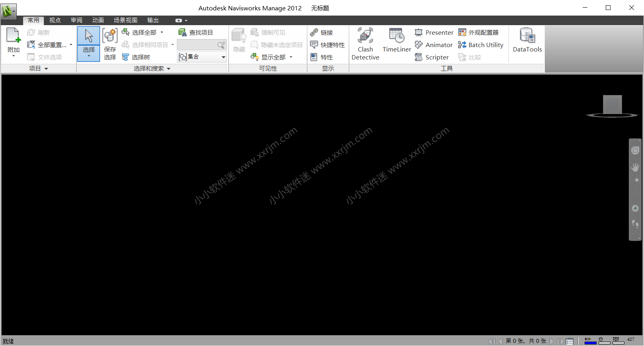Launch Batch Utility
The image size is (644, 346).
[481, 45]
